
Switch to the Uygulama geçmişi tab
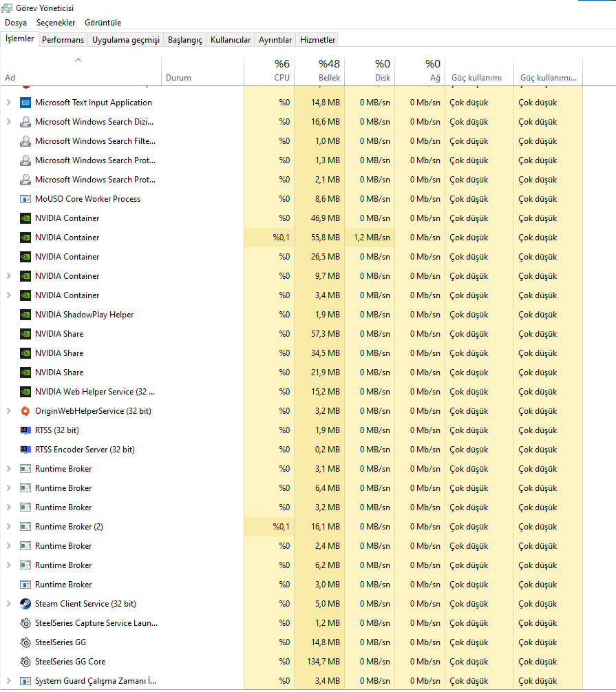(x=126, y=40)
